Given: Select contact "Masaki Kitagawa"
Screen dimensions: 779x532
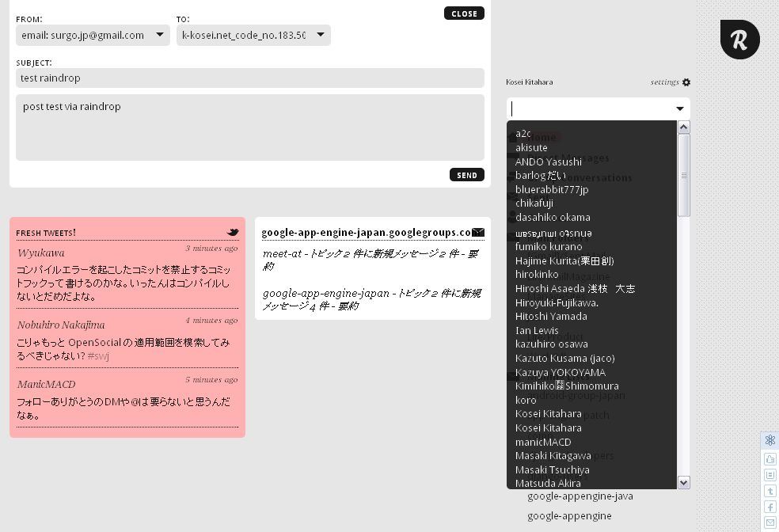Looking at the screenshot, I should (x=553, y=455).
